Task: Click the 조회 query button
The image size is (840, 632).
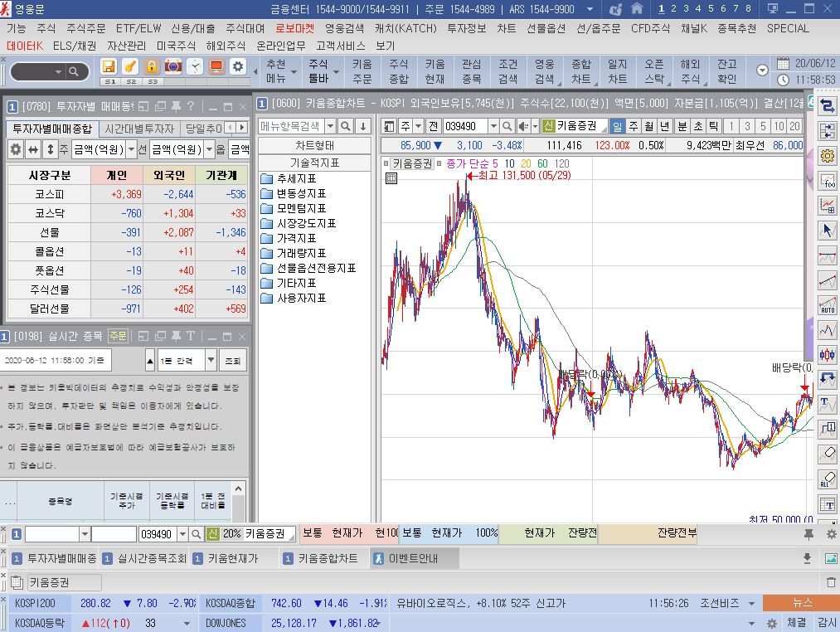Action: (x=232, y=361)
